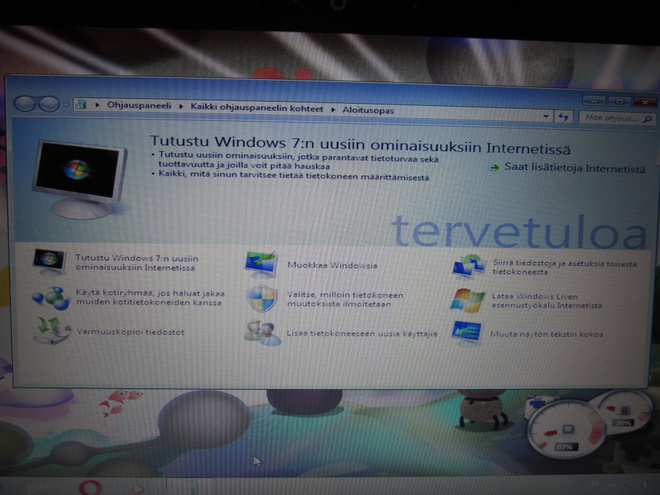The height and width of the screenshot is (495, 660).
Task: Click the Saat lisätietoja Internetistä link
Action: click(574, 168)
